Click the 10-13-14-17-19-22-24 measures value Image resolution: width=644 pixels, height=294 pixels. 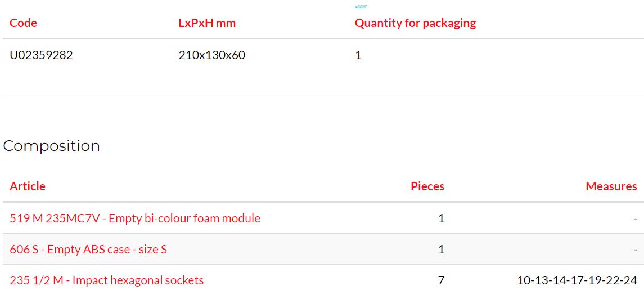(577, 280)
